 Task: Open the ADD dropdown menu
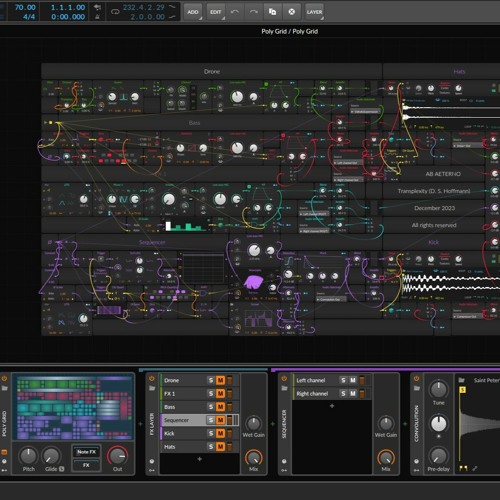pos(193,12)
